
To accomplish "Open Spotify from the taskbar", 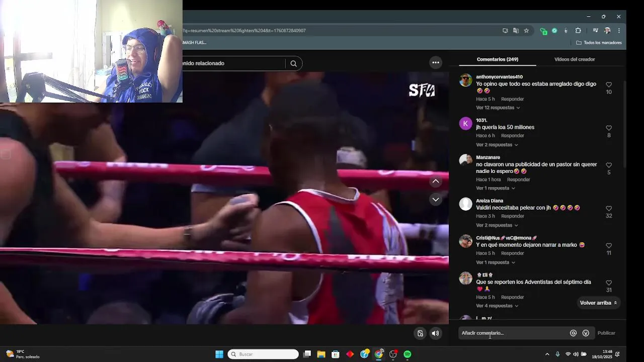I will pos(408,354).
